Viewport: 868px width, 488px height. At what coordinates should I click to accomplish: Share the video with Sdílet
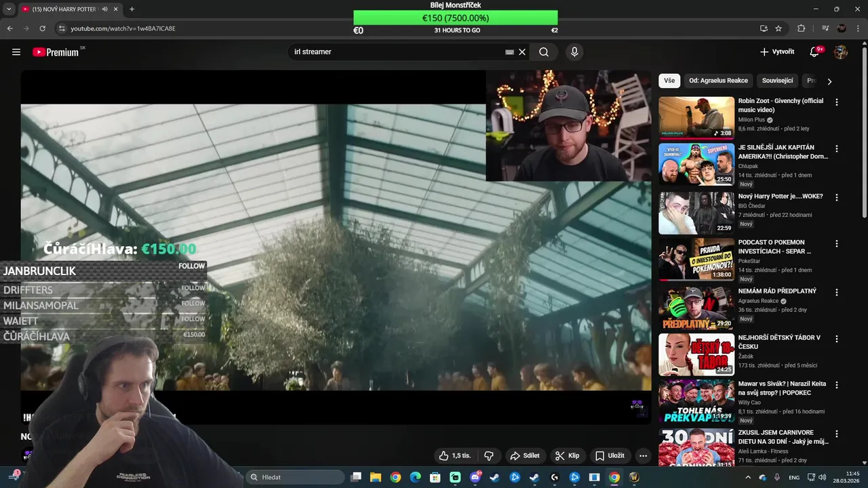[525, 455]
